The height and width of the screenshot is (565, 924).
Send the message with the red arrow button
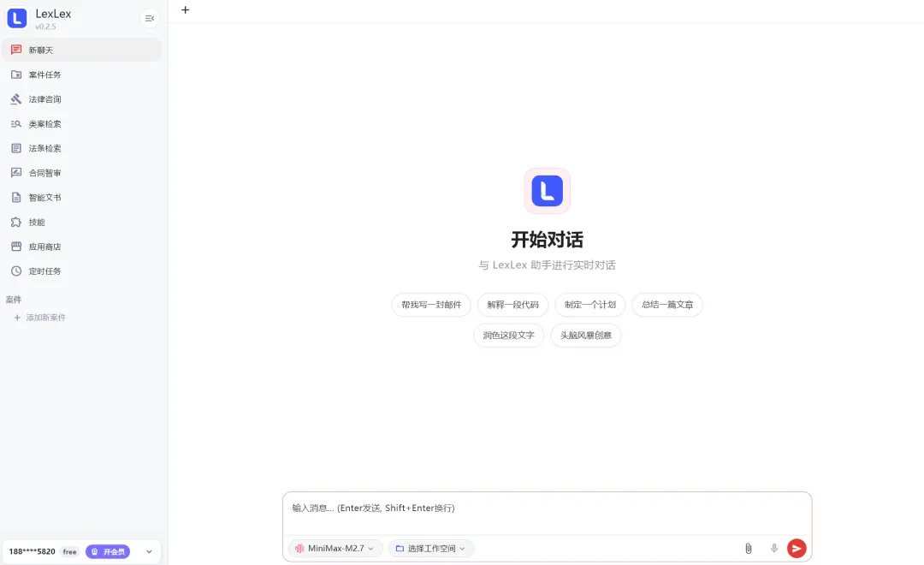797,549
